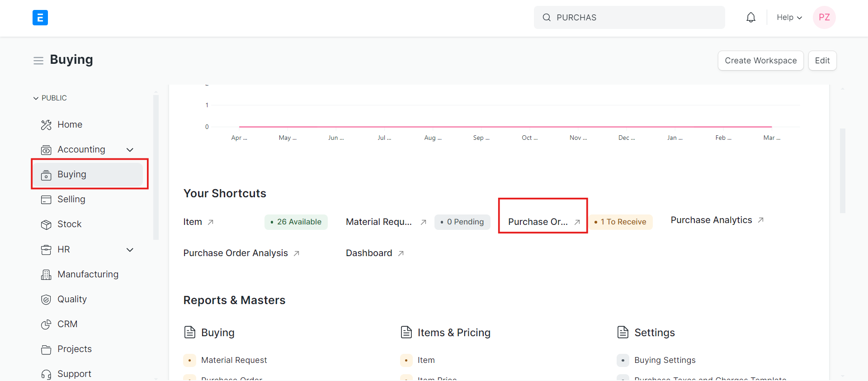Click the Selling sidebar icon
This screenshot has width=868, height=381.
pyautogui.click(x=46, y=200)
